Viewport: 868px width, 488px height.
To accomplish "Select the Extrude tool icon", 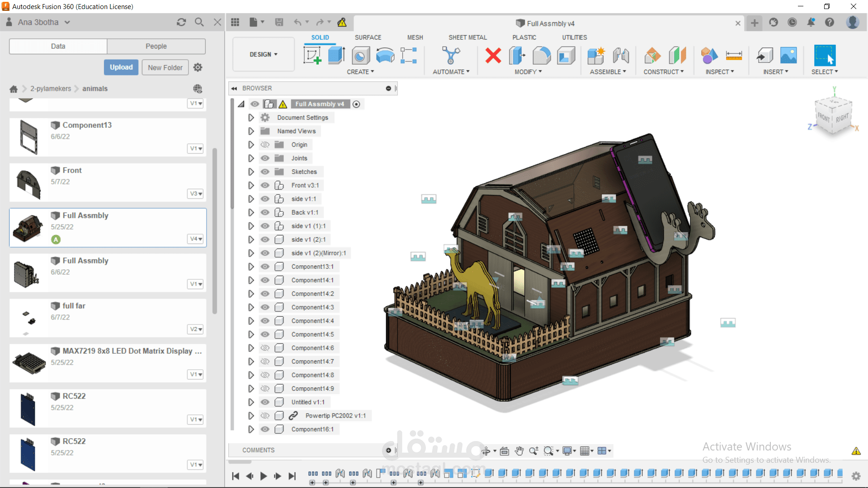I will pyautogui.click(x=336, y=56).
